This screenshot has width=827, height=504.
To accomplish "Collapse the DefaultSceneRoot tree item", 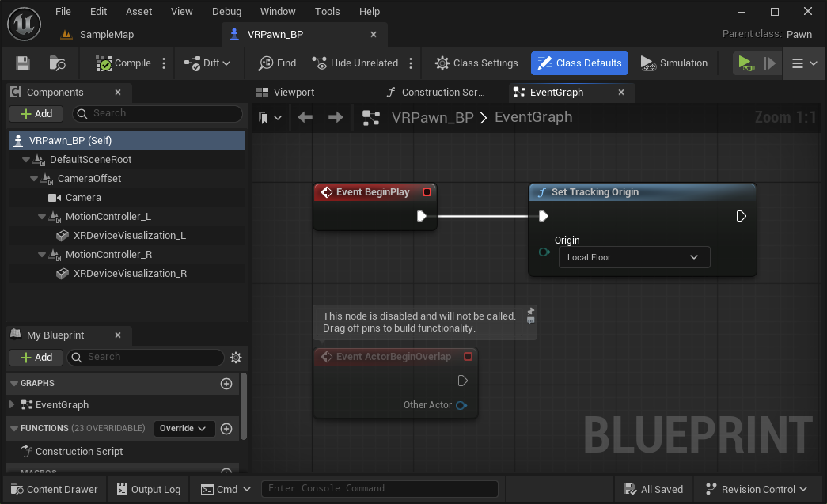I will 26,160.
